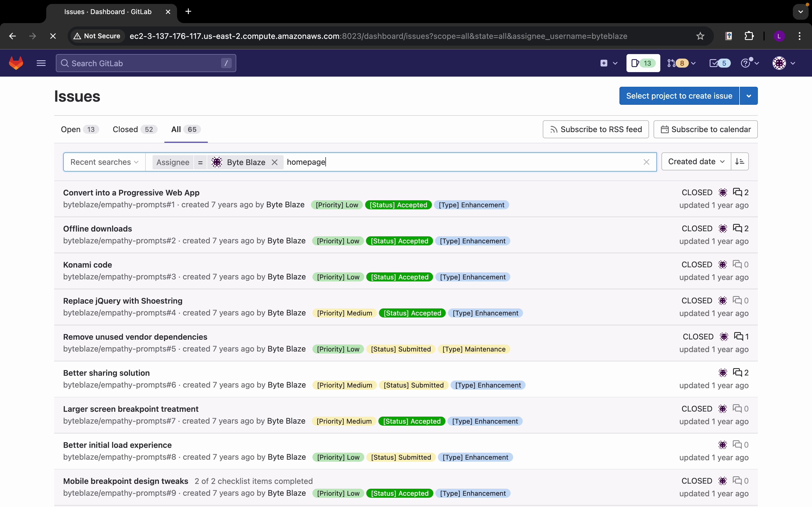
Task: Open browser extensions puzzle icon
Action: [749, 36]
